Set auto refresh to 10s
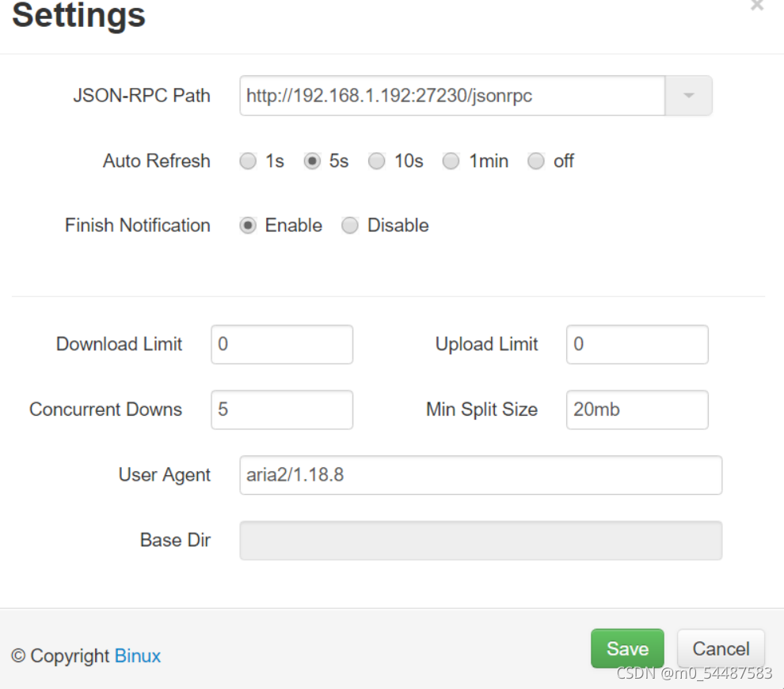 377,162
